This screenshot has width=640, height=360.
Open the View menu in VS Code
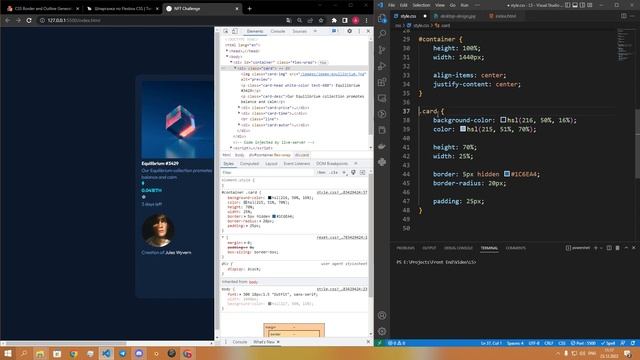(x=440, y=5)
